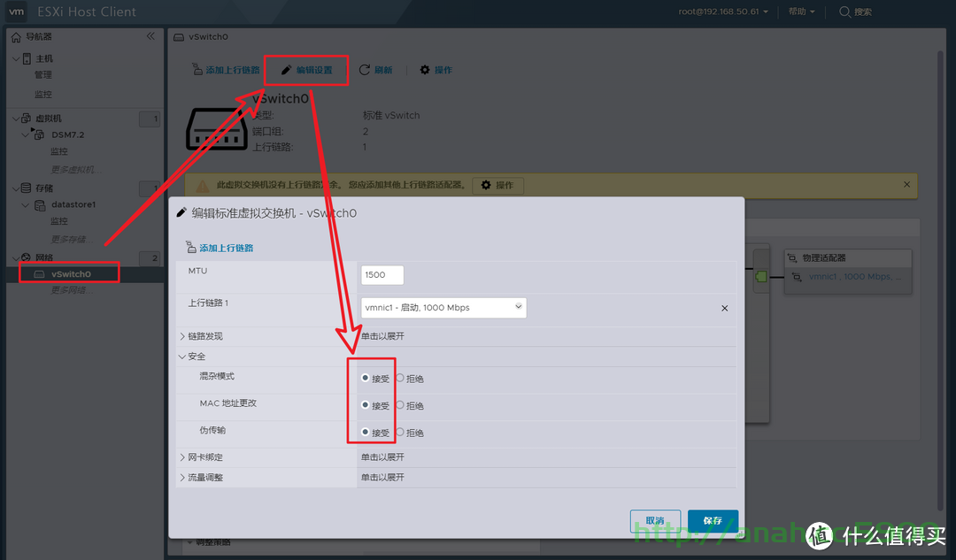
Task: Click the vSwitch0 icon in navigator tree
Action: pos(39,274)
